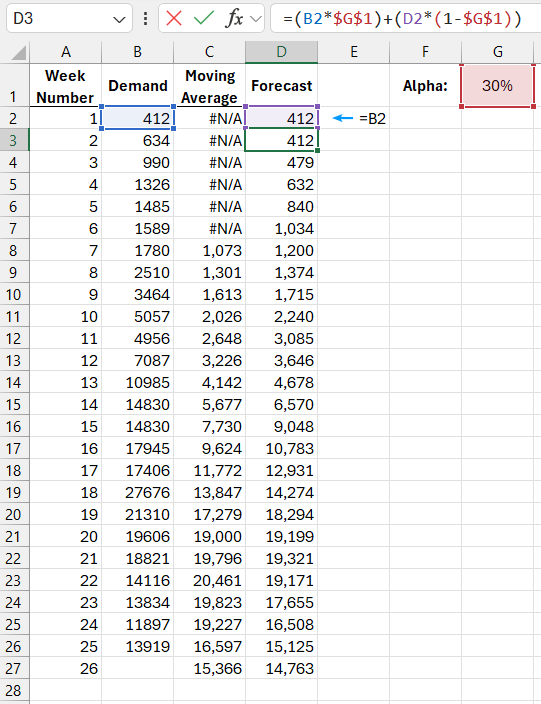Select column A header
The image size is (541, 704).
point(66,52)
